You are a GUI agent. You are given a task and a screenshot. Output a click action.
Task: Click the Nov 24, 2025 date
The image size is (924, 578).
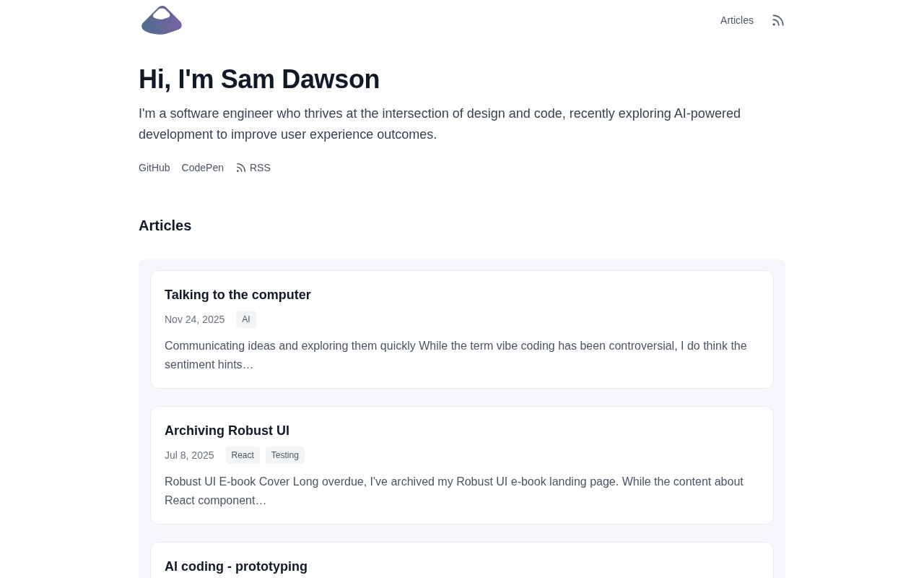click(x=194, y=319)
